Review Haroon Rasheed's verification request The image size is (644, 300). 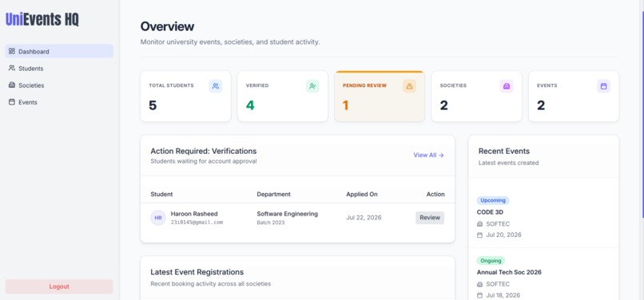[430, 218]
